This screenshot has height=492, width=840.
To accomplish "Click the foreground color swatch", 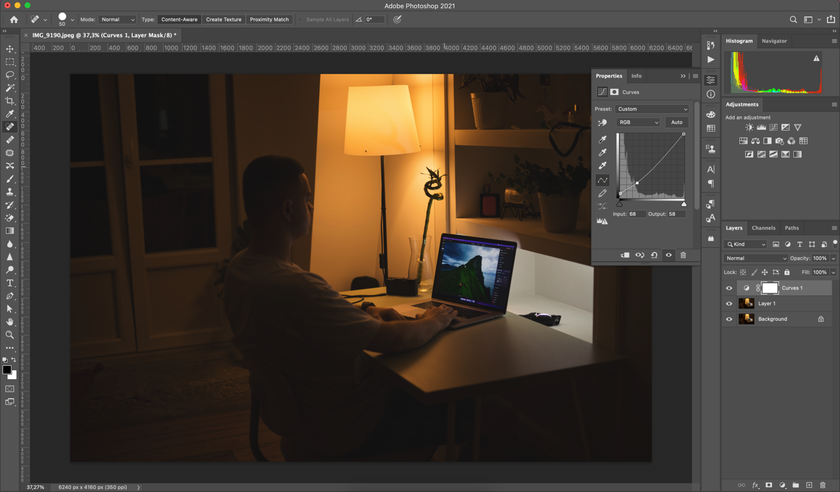I will pyautogui.click(x=6, y=370).
